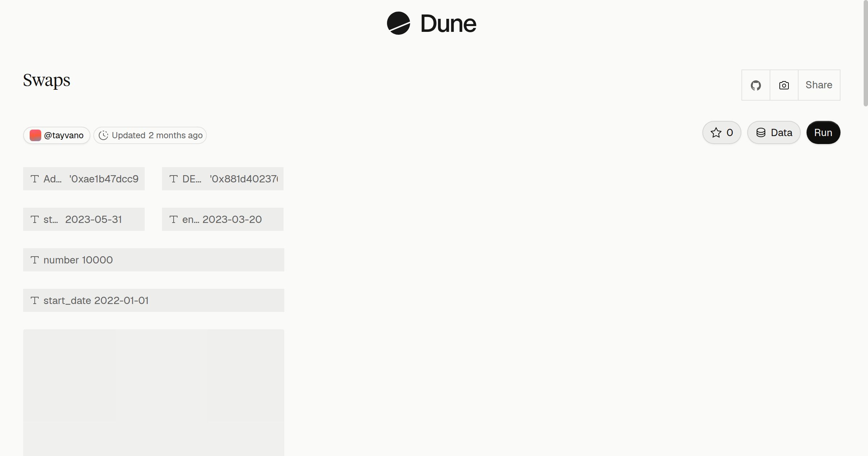
Task: Take a screenshot with the camera icon
Action: tap(784, 85)
